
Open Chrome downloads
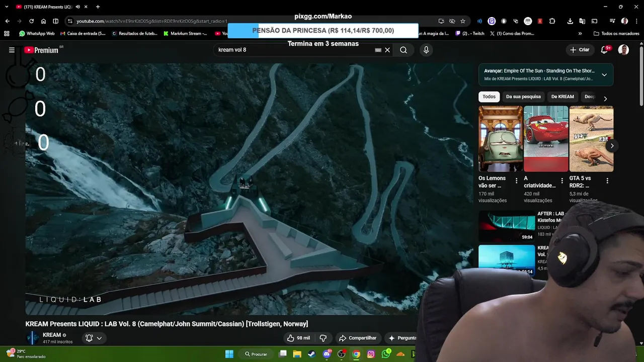tap(570, 21)
